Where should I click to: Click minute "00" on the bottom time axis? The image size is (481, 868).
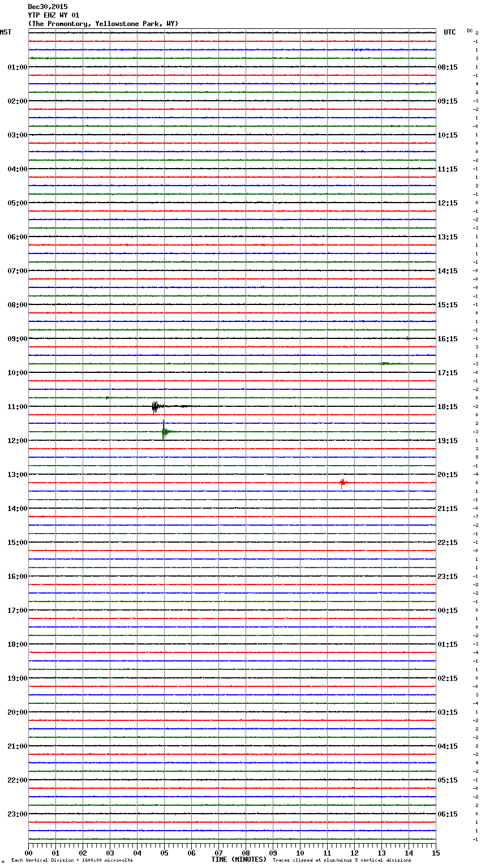pos(28,853)
